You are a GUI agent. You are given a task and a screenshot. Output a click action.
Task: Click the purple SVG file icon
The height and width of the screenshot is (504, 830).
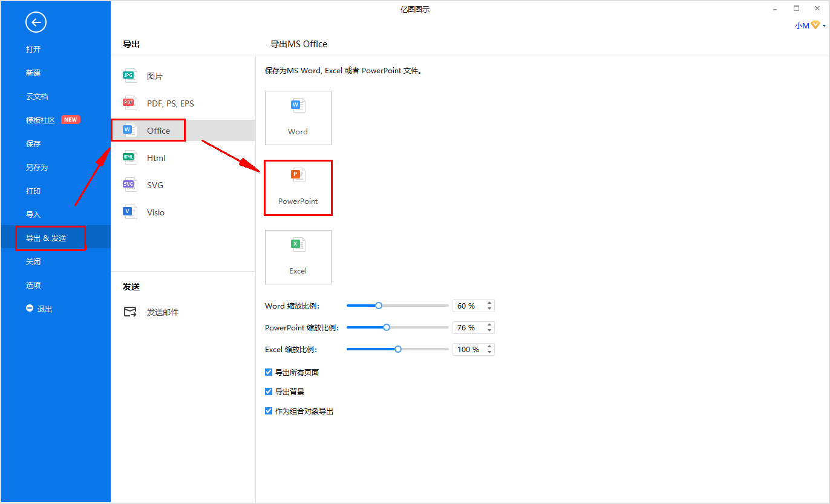[x=129, y=185]
